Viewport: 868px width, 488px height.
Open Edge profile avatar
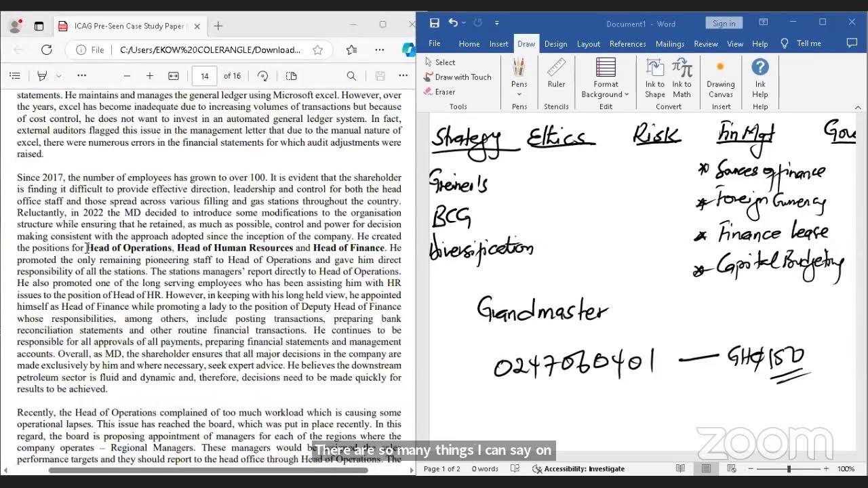point(15,26)
